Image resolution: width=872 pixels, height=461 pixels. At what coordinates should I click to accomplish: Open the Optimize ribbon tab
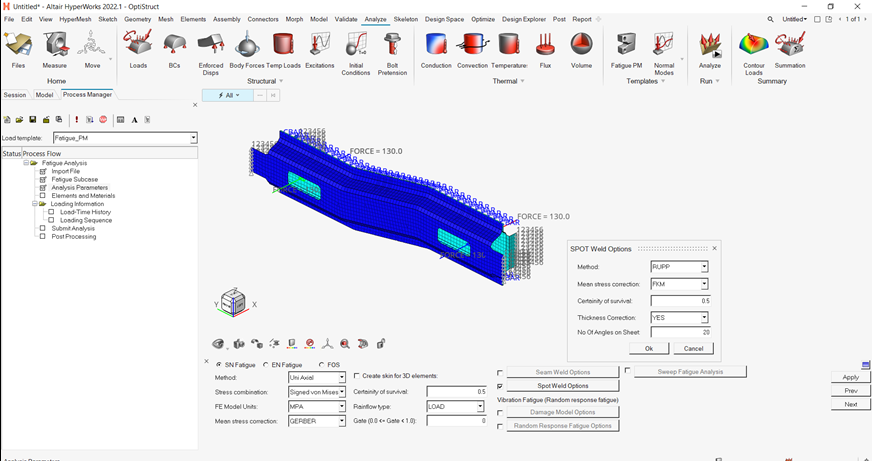pos(483,19)
